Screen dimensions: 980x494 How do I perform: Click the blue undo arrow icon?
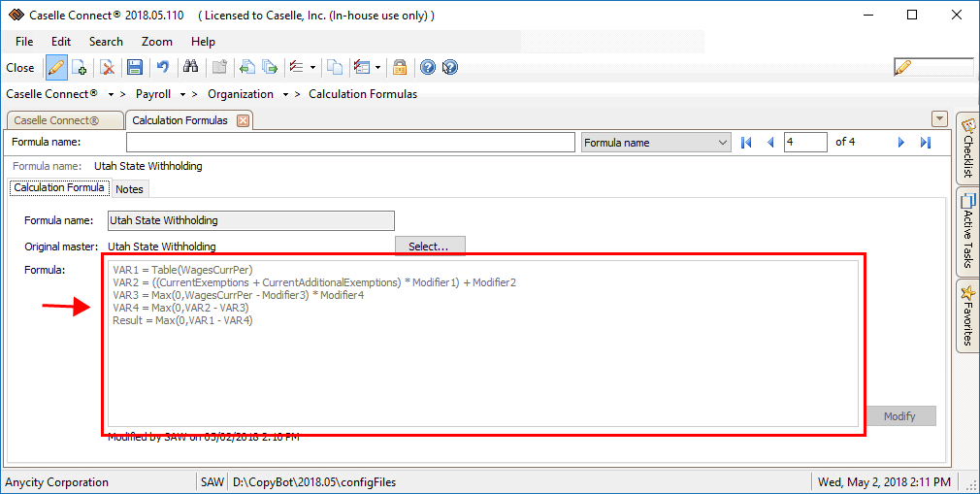[x=163, y=66]
